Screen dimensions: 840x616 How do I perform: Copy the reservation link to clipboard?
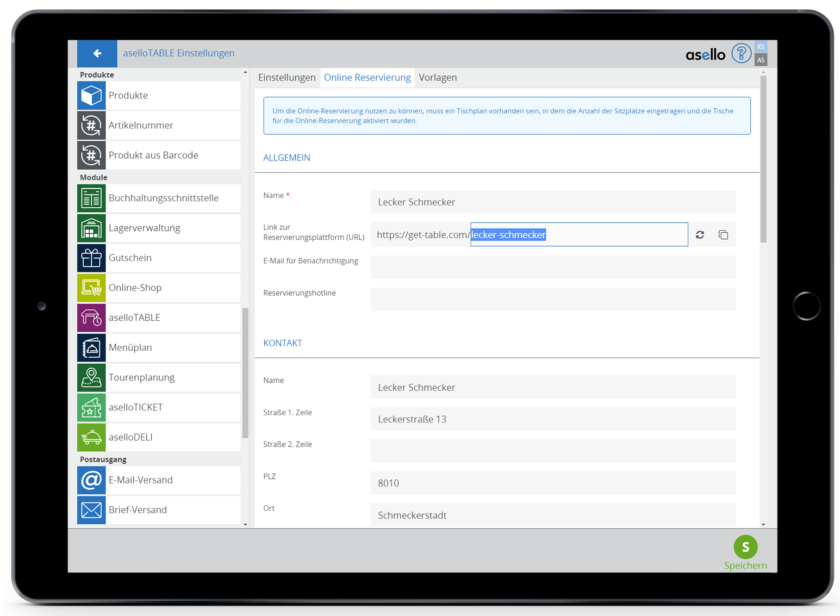click(723, 235)
